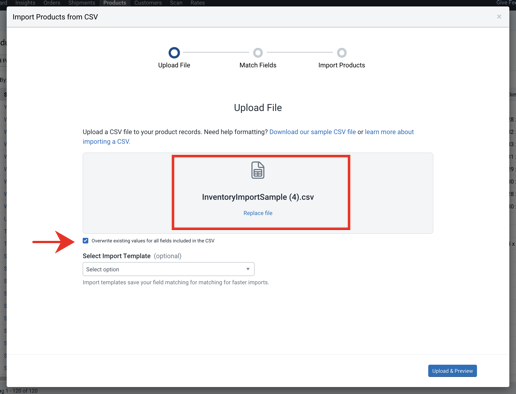Uncheck Overwrite existing values checkbox
Image resolution: width=516 pixels, height=394 pixels.
pos(86,241)
